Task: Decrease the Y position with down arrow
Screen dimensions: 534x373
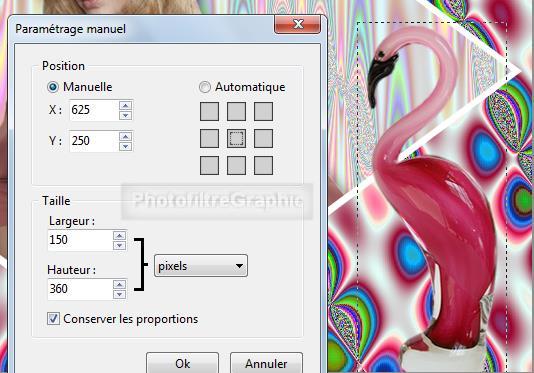Action: click(x=126, y=146)
